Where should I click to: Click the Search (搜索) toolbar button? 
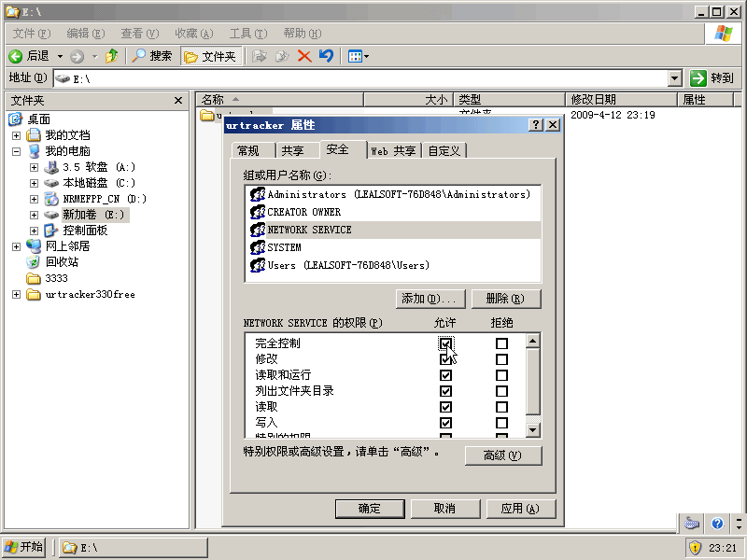tap(152, 56)
